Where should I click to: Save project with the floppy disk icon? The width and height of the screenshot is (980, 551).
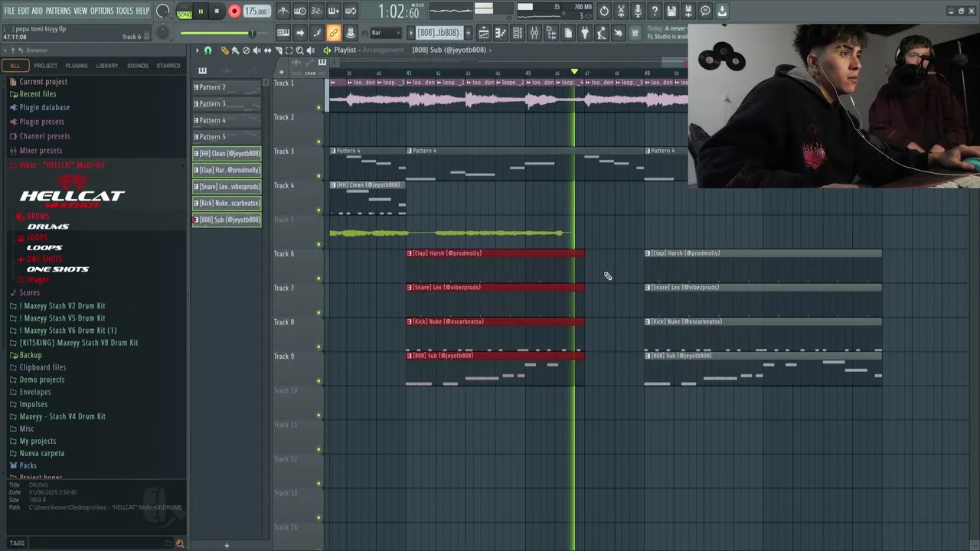[671, 11]
